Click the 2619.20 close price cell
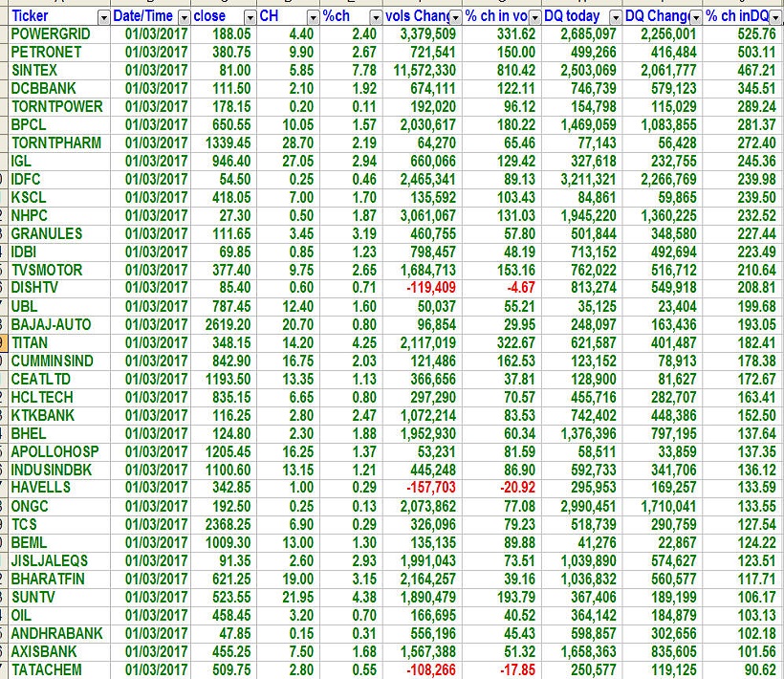This screenshot has height=679, width=784. tap(224, 324)
